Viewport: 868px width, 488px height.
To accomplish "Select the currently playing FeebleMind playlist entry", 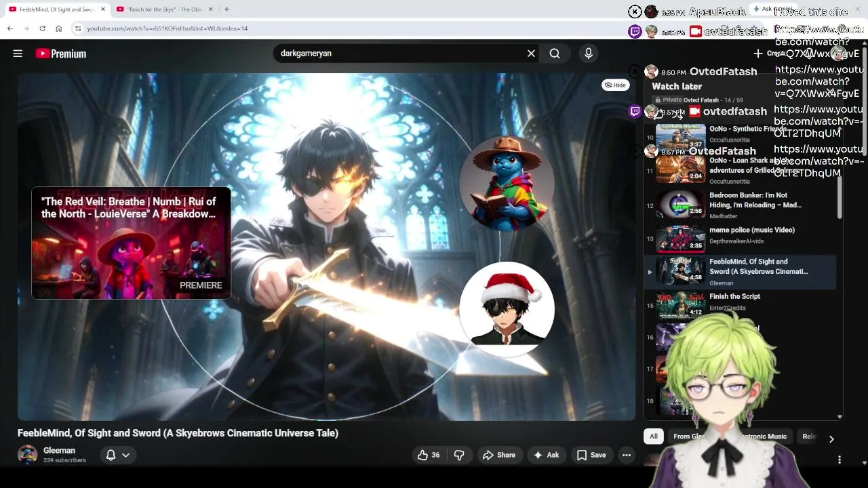I will (739, 272).
